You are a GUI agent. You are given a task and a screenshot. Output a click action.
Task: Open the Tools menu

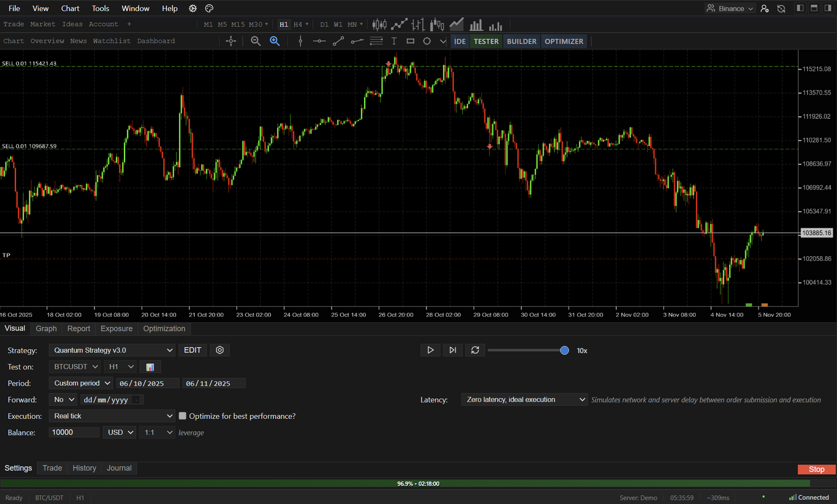100,8
